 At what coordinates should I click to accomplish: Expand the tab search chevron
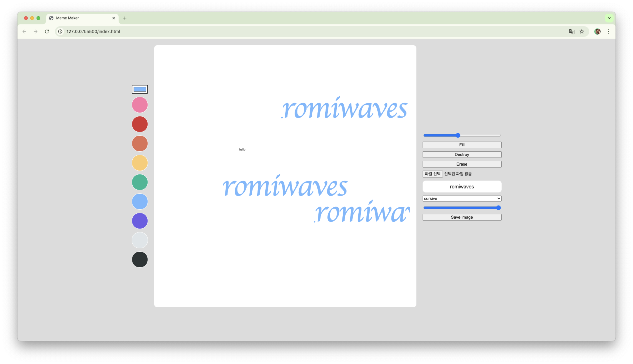[609, 18]
